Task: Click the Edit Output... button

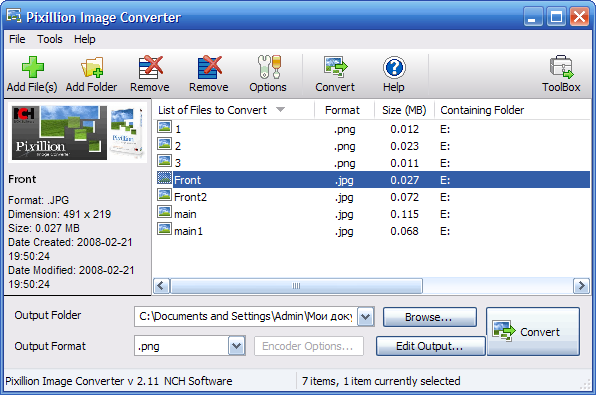Action: tap(430, 346)
